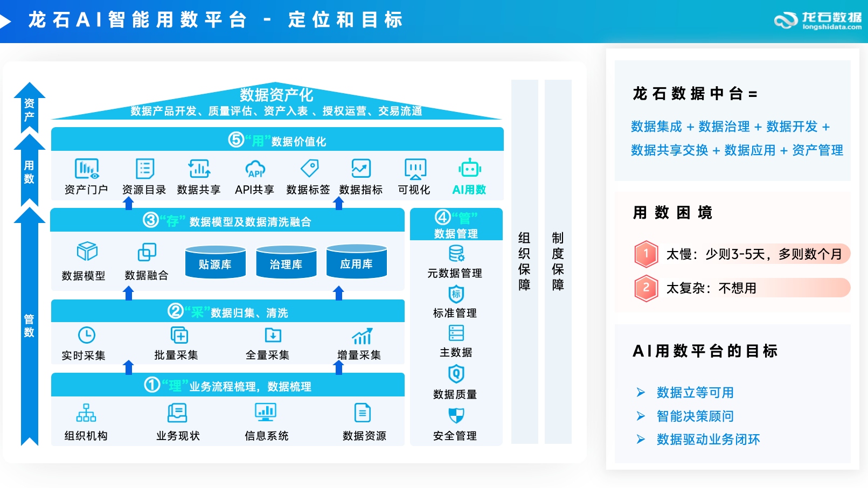This screenshot has height=488, width=868.
Task: Click the 制度保障 vertical column
Action: pyautogui.click(x=558, y=262)
